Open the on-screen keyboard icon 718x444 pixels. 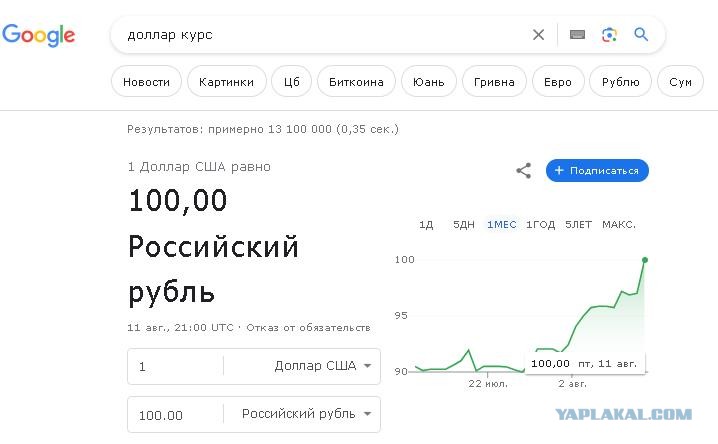[x=577, y=35]
